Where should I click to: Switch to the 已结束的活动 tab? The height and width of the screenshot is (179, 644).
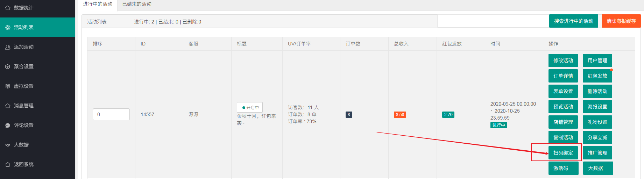tap(137, 4)
